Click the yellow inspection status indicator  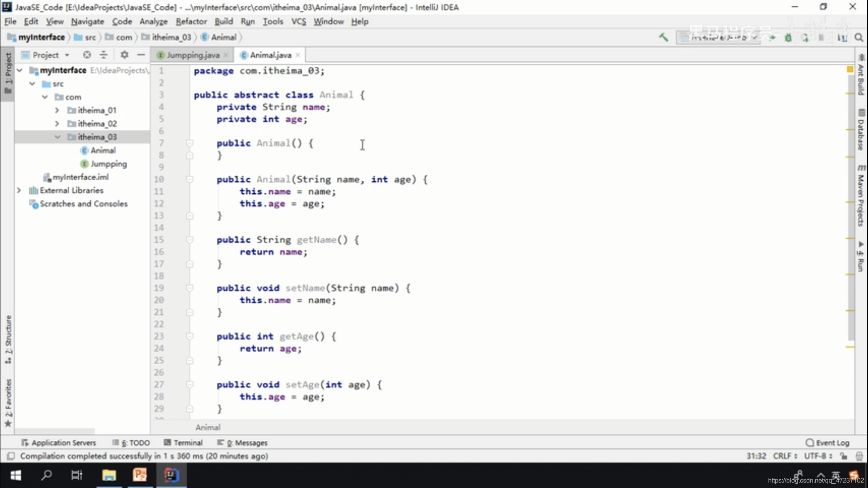tap(850, 70)
